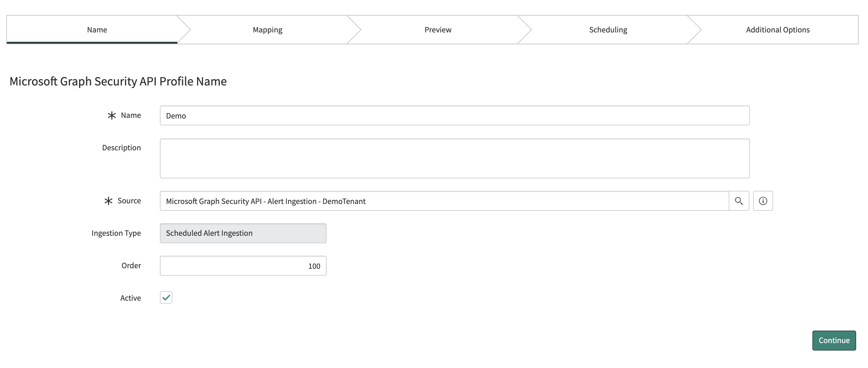Switch to the Name step tab
The height and width of the screenshot is (368, 868).
(x=97, y=30)
